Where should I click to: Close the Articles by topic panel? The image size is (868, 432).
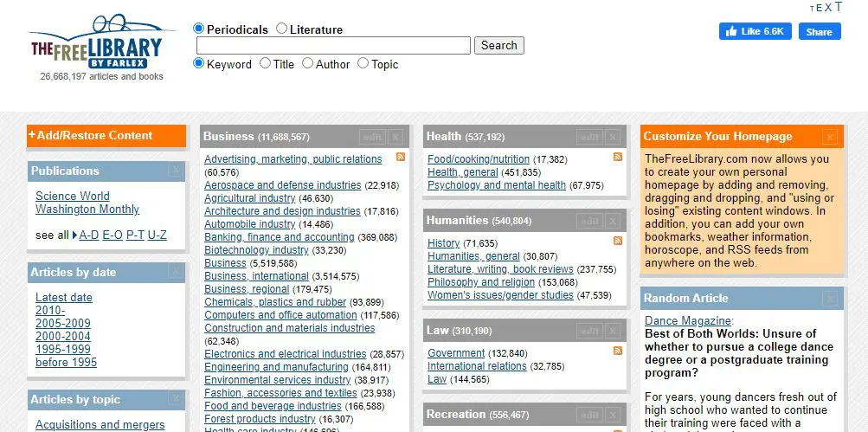(x=176, y=398)
